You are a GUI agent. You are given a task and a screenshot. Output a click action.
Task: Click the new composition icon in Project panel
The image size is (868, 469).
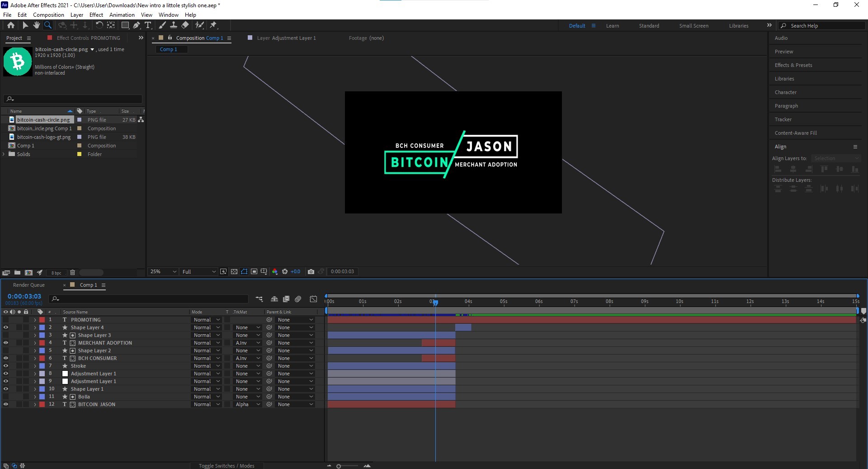(28, 273)
